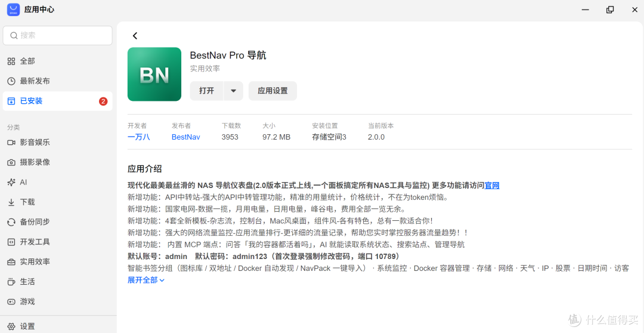The image size is (644, 333).
Task: Maximize the 应用中心 window
Action: [610, 10]
